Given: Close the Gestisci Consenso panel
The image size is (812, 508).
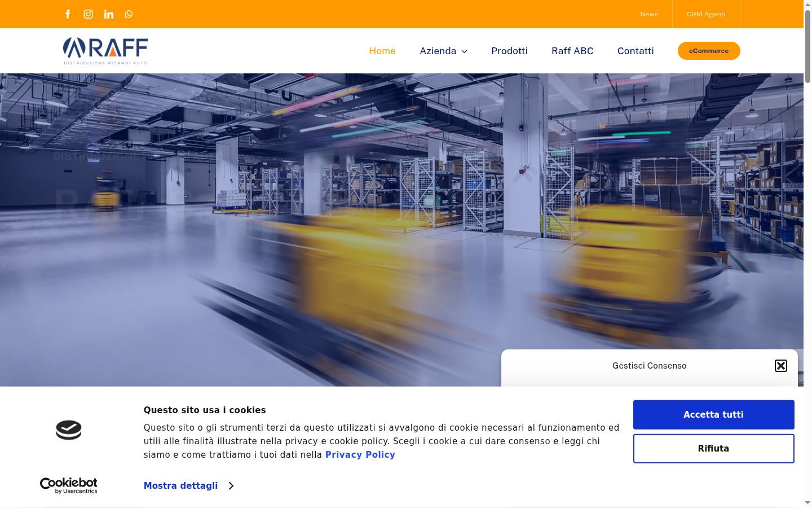Looking at the screenshot, I should [x=781, y=366].
